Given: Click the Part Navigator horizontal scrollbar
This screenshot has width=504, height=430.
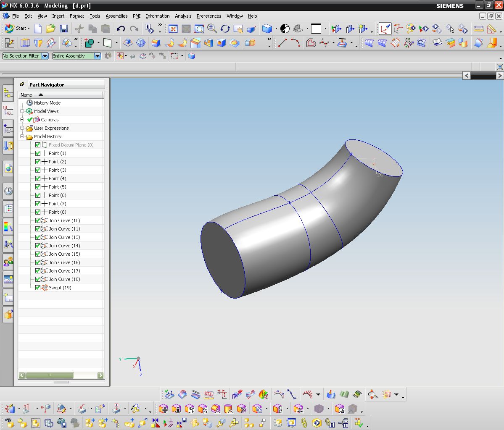Looking at the screenshot, I should coord(49,375).
